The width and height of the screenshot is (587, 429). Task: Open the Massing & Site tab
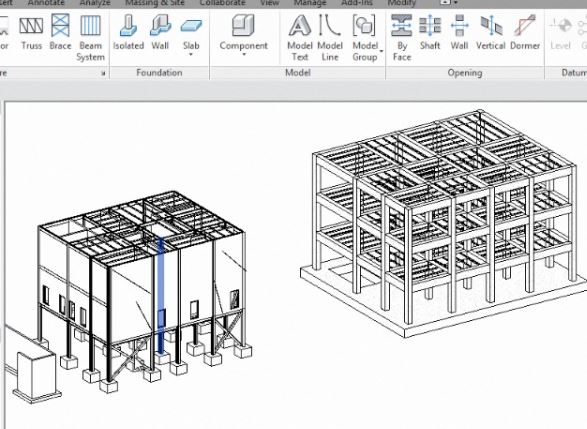click(155, 3)
